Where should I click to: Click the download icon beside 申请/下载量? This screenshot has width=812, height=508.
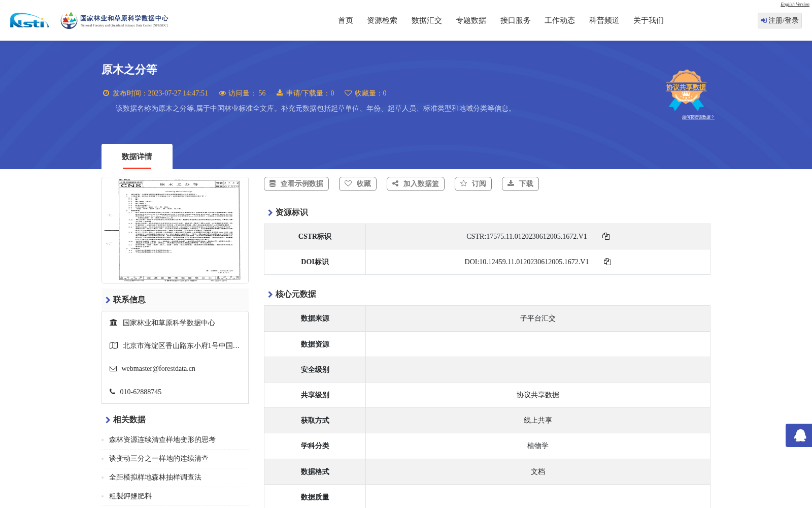click(x=280, y=92)
